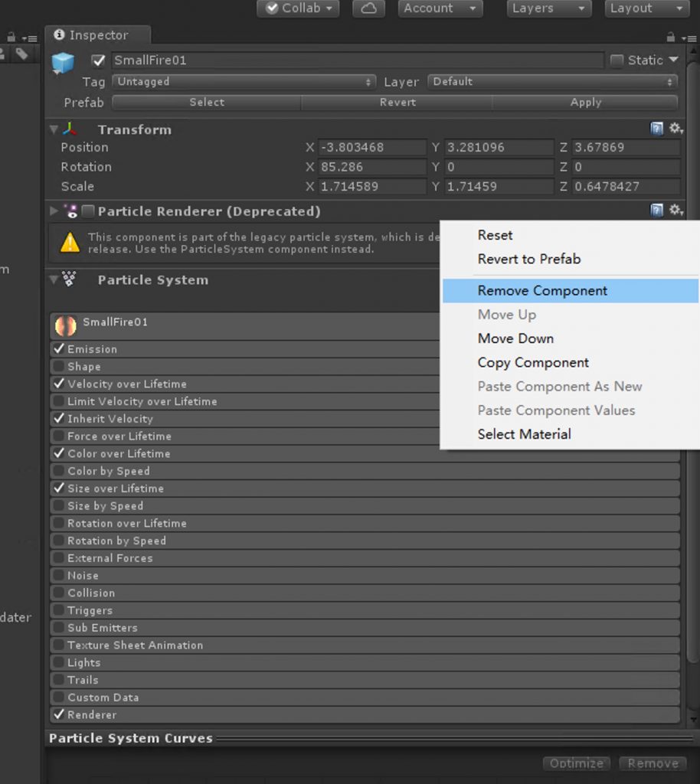Viewport: 700px width, 784px height.
Task: Click the cloud services icon
Action: (x=368, y=8)
